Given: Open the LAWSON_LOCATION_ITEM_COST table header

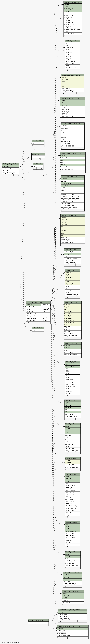Looking at the screenshot, I should pyautogui.click(x=72, y=98).
